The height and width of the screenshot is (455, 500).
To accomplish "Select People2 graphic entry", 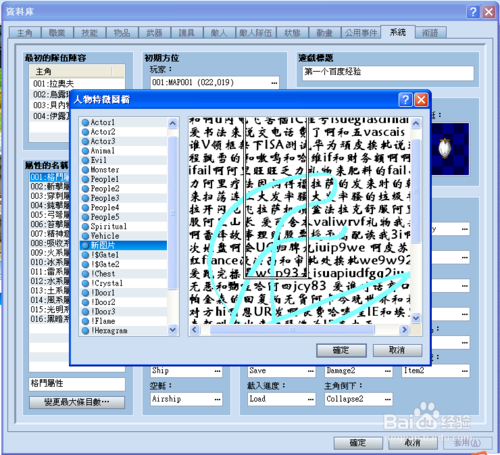I will [x=123, y=188].
